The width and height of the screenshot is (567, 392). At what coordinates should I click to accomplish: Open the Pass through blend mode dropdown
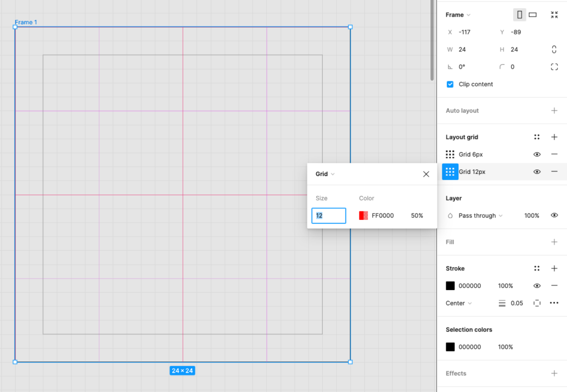(480, 215)
